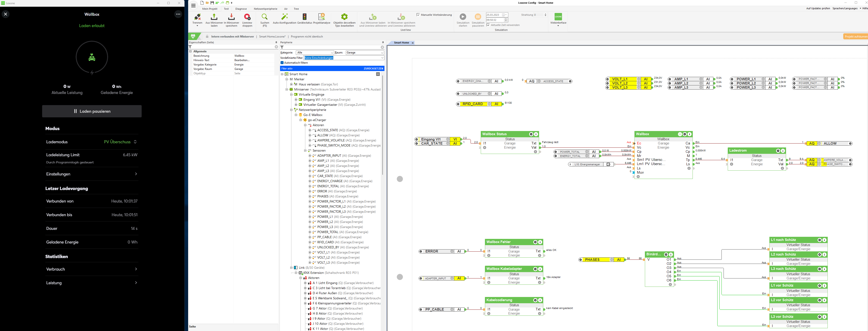Image resolution: width=868 pixels, height=331 pixels.
Task: Select RFID_CARD sensor in tree
Action: 325,242
